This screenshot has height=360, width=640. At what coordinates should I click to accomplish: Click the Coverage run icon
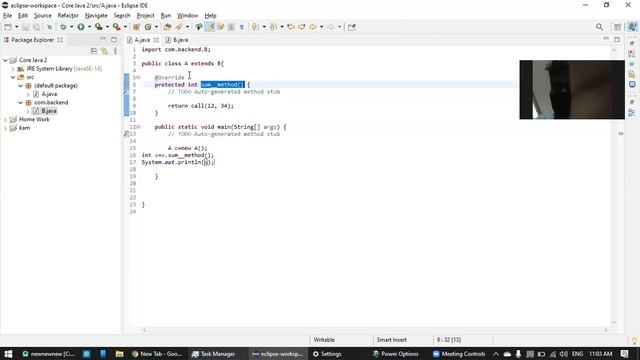98,27
